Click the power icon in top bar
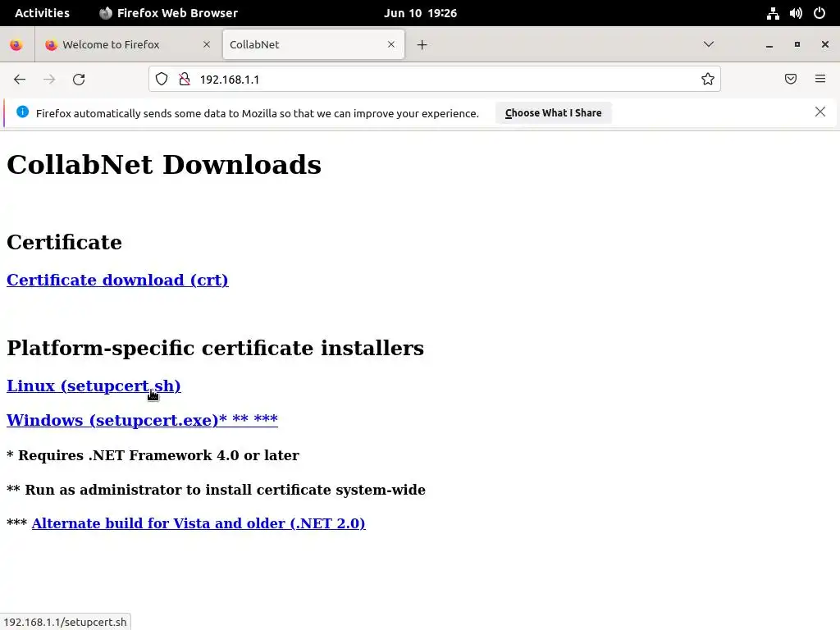The height and width of the screenshot is (630, 840). (x=819, y=13)
